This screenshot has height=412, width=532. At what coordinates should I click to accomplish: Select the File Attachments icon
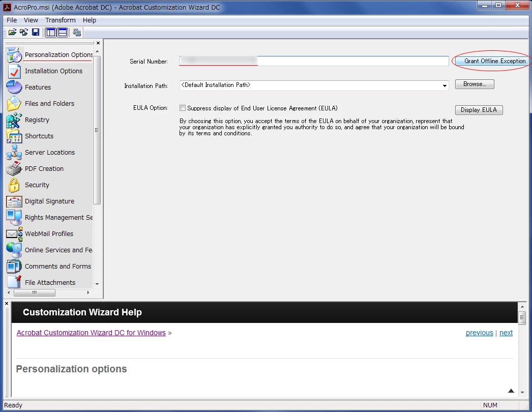pyautogui.click(x=14, y=282)
